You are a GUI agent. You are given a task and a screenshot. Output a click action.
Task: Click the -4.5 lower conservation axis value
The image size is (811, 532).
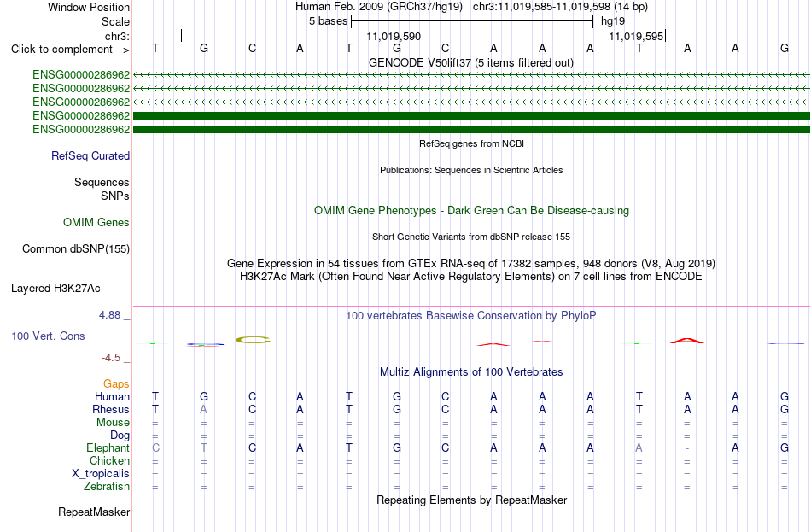(111, 358)
